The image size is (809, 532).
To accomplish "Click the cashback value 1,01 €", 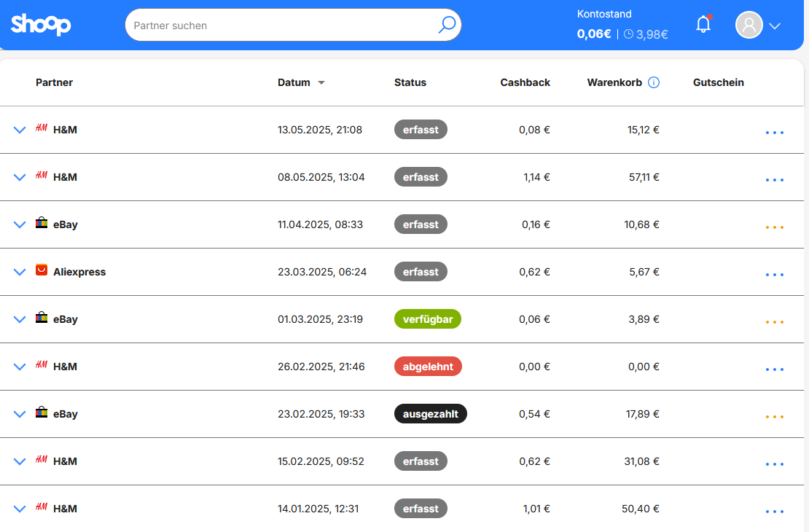I will tap(536, 509).
